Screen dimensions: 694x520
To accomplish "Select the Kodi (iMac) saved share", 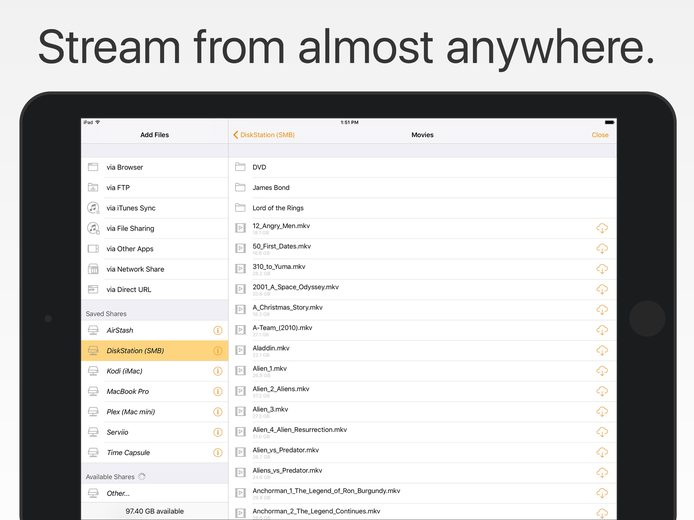I will (x=154, y=371).
